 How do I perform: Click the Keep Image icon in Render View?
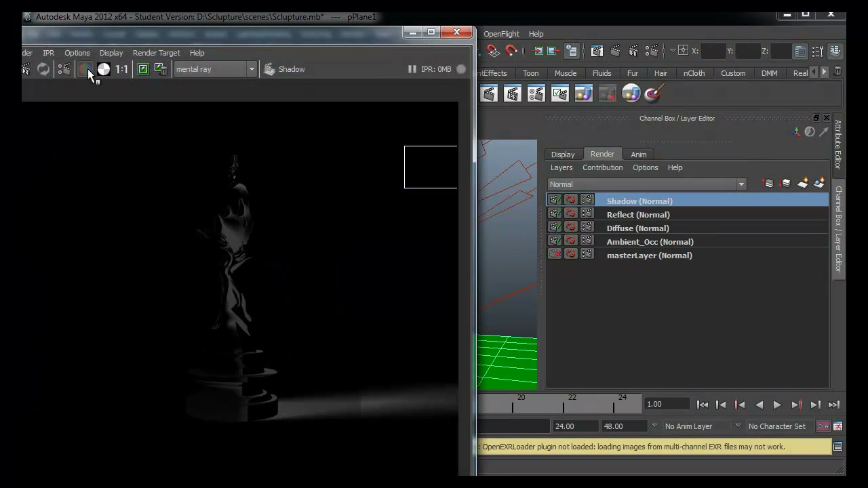tap(143, 69)
